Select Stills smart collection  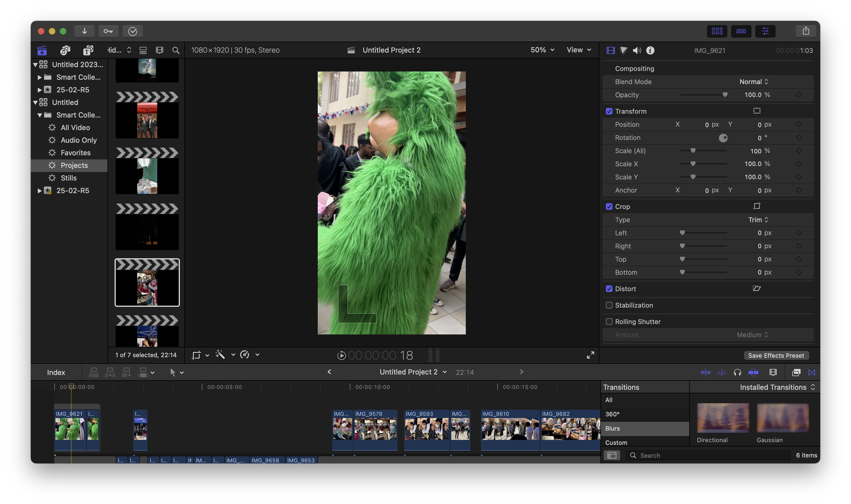coord(69,178)
